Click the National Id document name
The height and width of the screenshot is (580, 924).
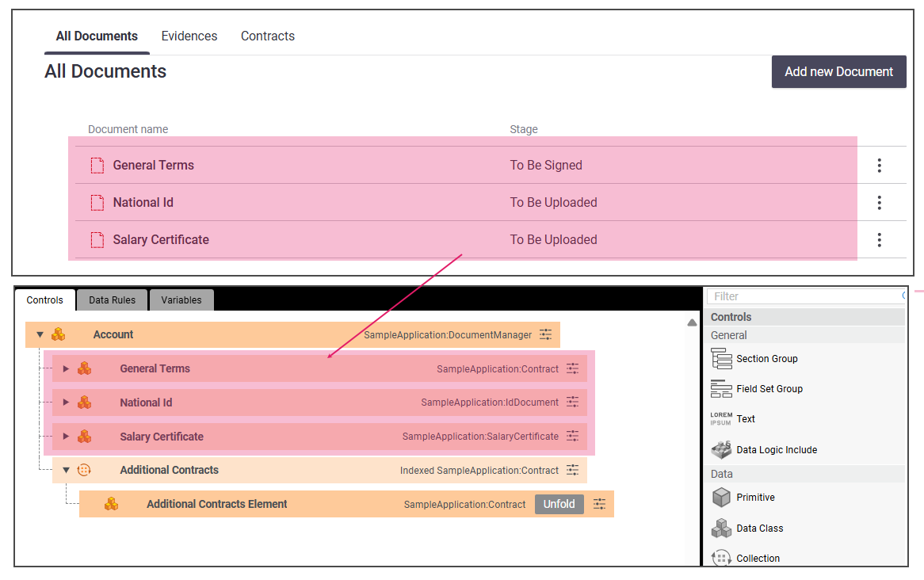[x=143, y=203]
